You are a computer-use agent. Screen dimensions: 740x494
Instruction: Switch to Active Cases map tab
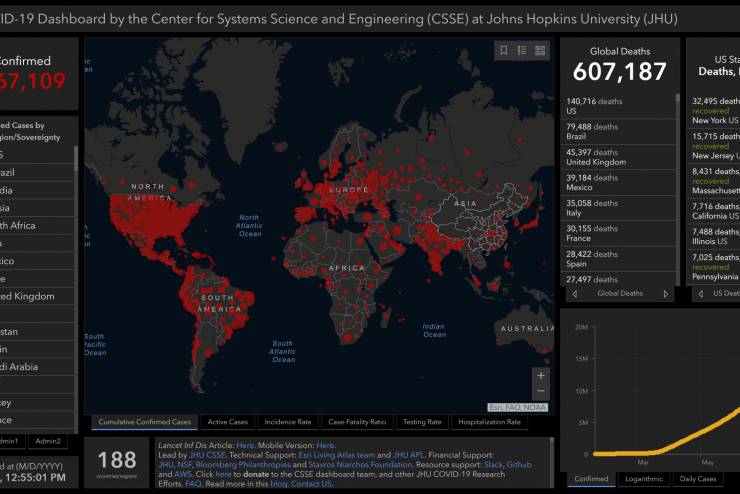point(225,423)
